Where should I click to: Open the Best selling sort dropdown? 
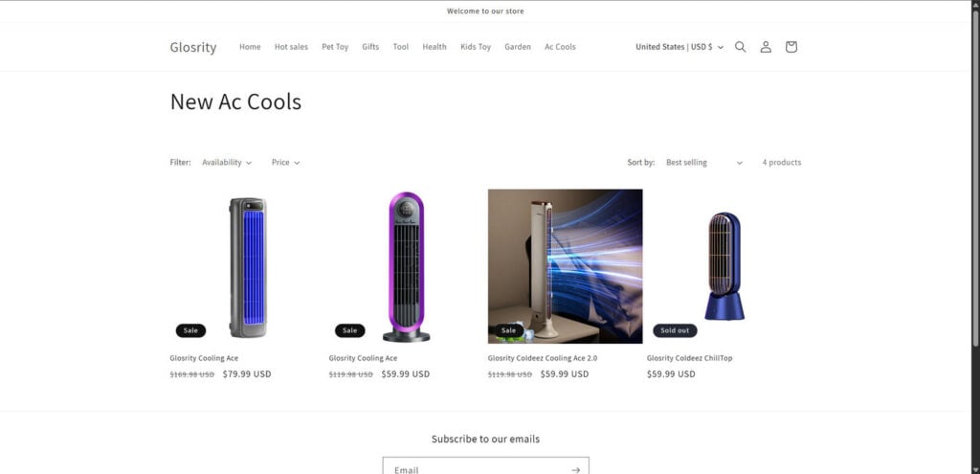click(x=704, y=163)
